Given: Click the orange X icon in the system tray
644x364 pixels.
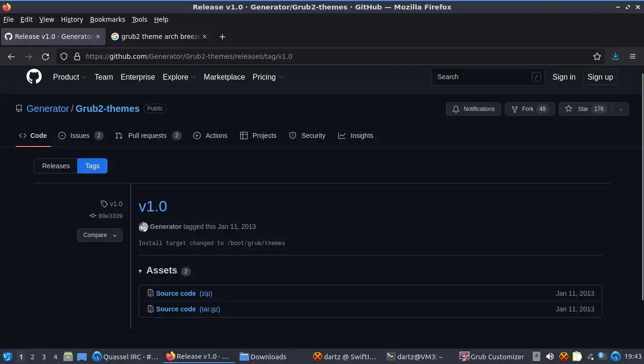Looking at the screenshot, I should click(x=563, y=356).
